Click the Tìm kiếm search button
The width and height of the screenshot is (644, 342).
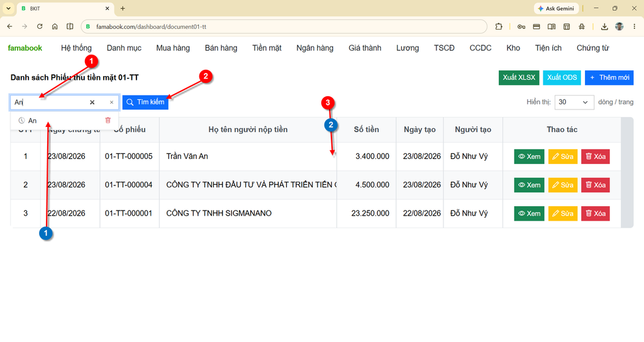(145, 102)
